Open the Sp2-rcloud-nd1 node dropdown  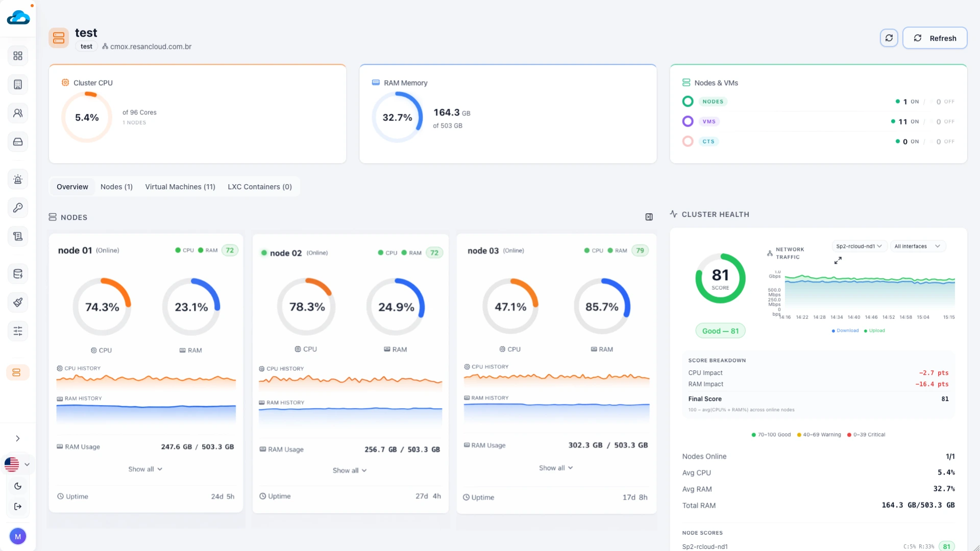[860, 246]
